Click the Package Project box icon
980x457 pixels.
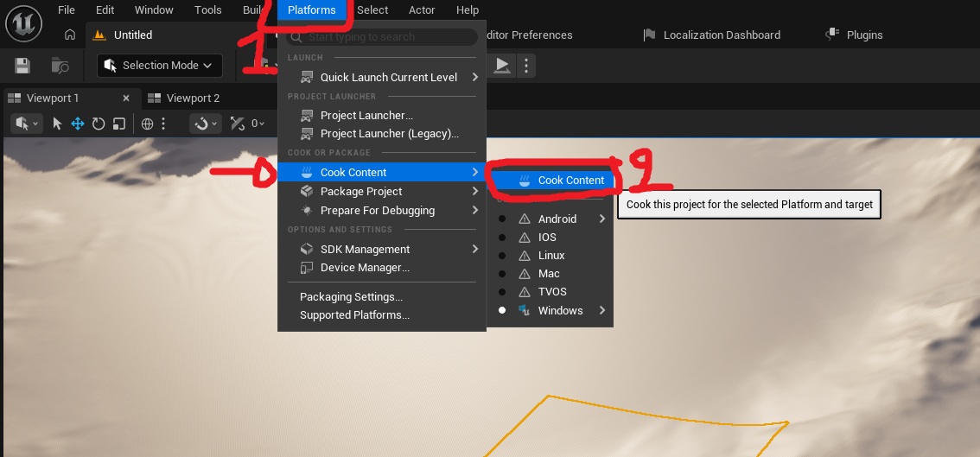(x=306, y=191)
